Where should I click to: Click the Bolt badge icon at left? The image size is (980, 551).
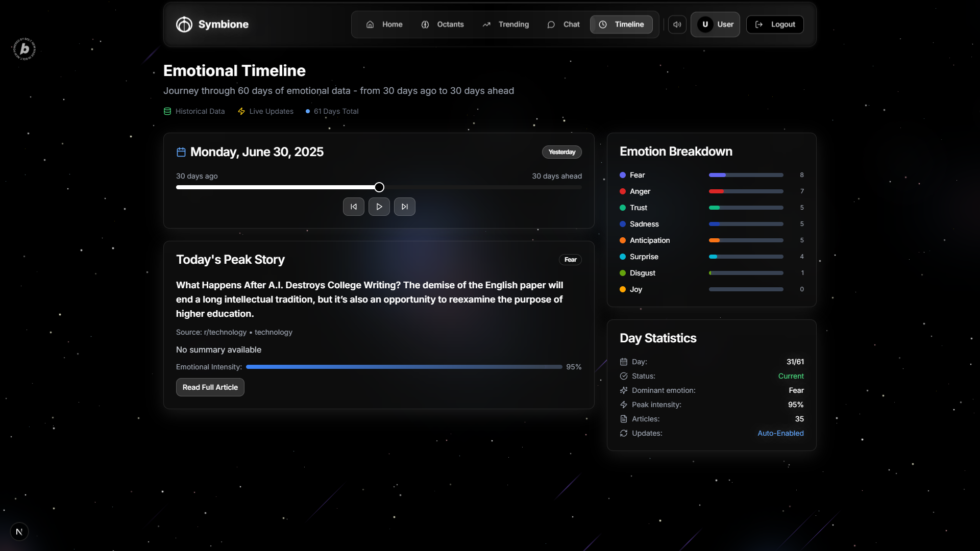[24, 49]
